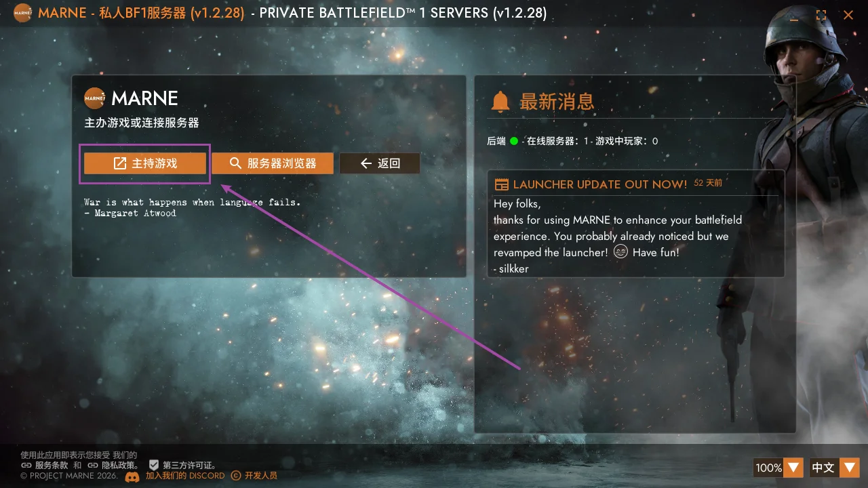Image resolution: width=868 pixels, height=488 pixels.
Task: Click the 加入我们的 DISCORD link text
Action: click(x=185, y=476)
